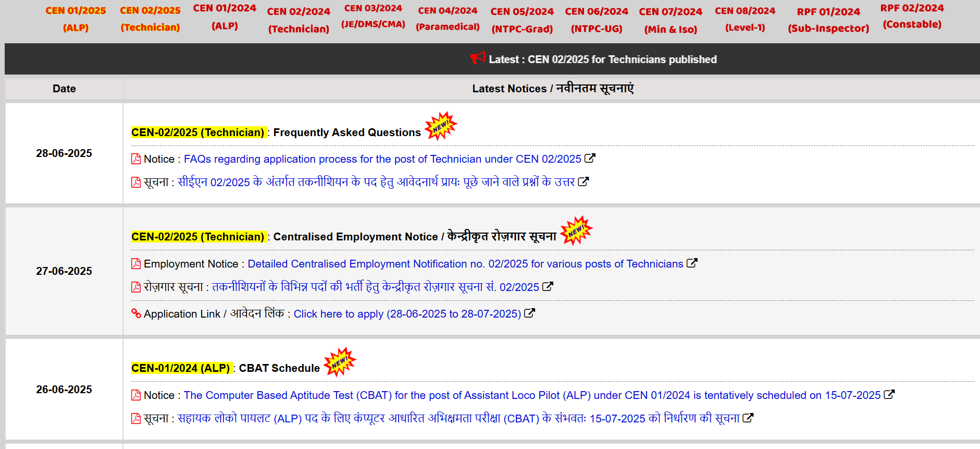Open the RPF 01/2024 (Sub-Inspector) tab
Screen dimensions: 980x449
pos(828,20)
